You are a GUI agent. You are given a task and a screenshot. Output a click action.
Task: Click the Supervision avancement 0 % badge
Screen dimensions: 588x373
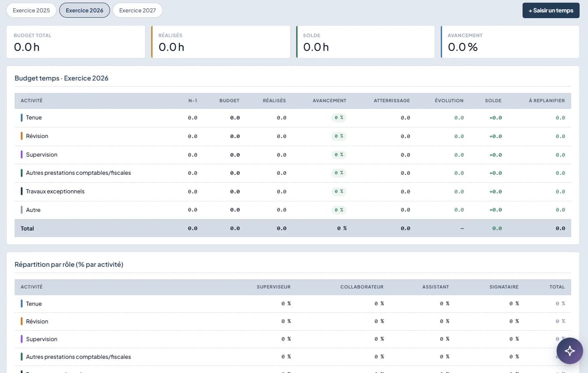coord(339,155)
